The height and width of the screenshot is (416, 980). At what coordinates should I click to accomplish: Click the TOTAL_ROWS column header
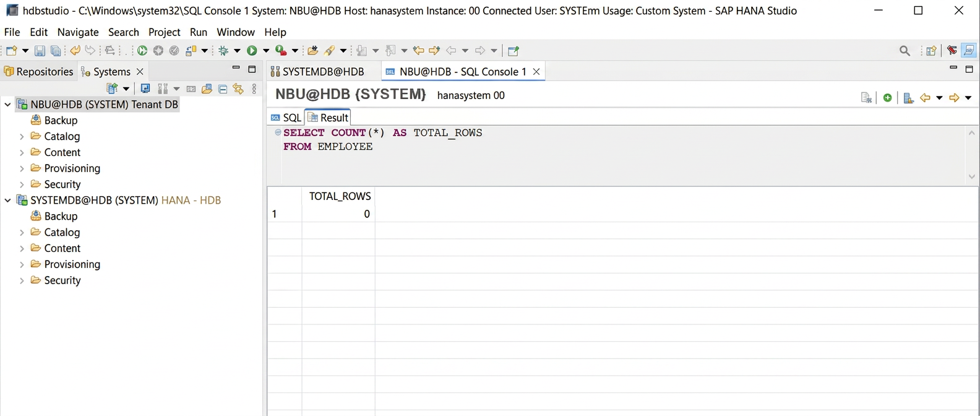pos(338,196)
